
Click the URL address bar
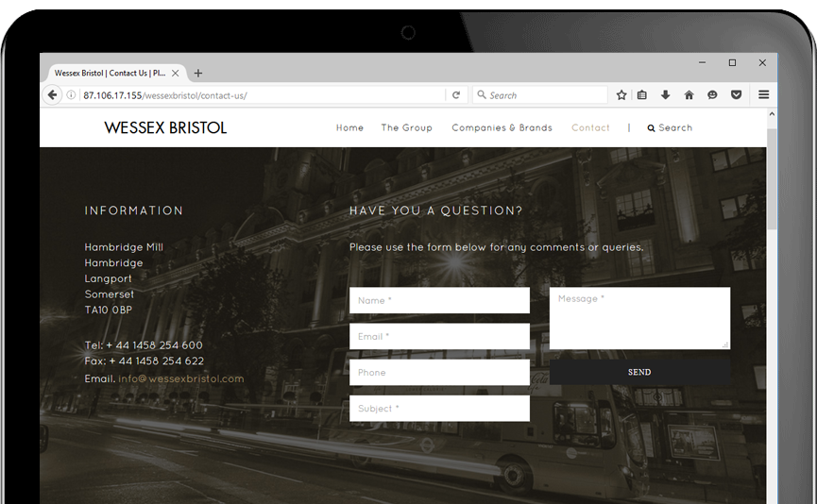click(261, 96)
